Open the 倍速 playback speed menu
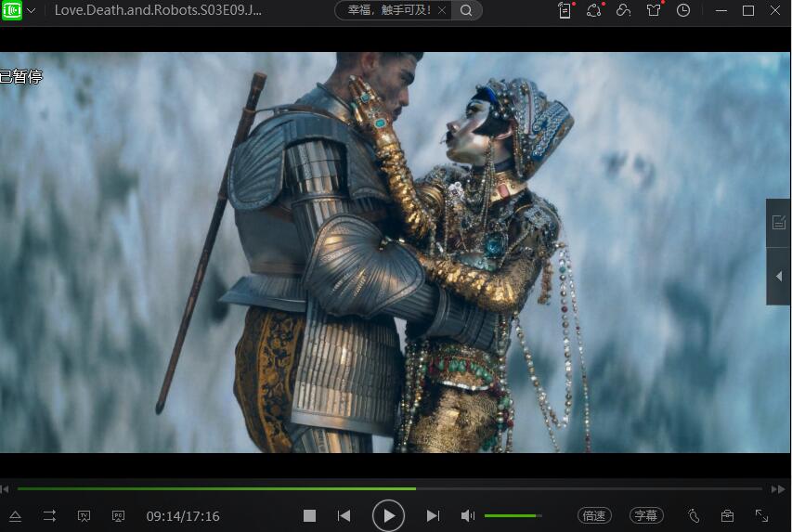This screenshot has height=532, width=792. point(594,515)
